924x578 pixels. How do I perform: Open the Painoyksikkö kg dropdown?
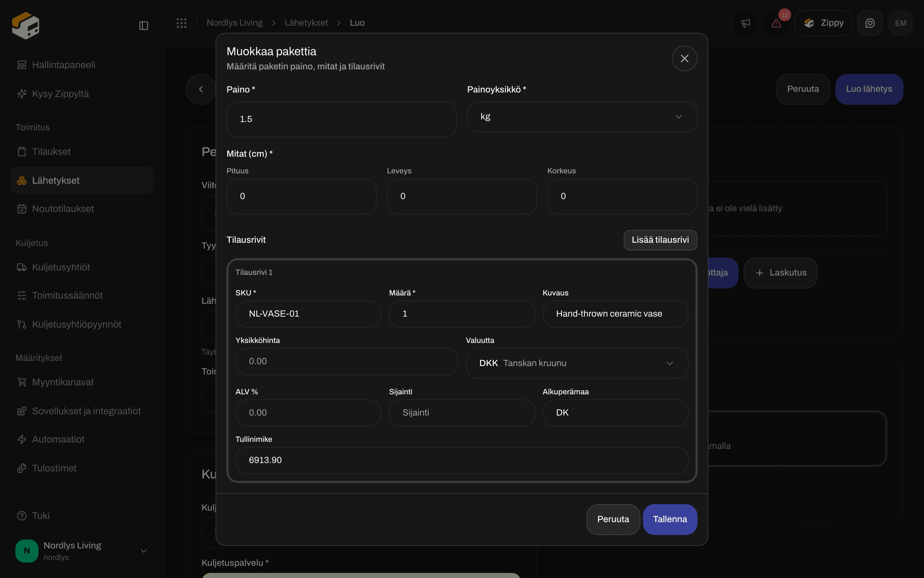click(x=582, y=117)
